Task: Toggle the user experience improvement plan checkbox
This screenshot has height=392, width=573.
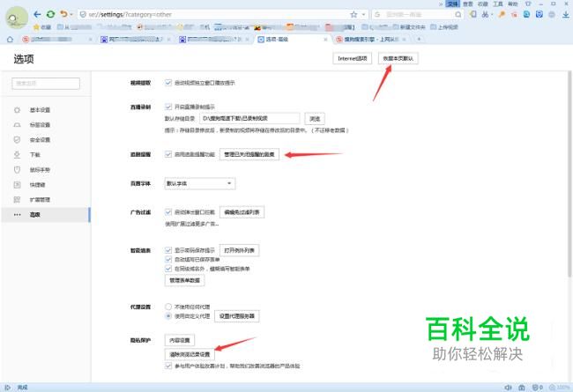Action: 168,366
